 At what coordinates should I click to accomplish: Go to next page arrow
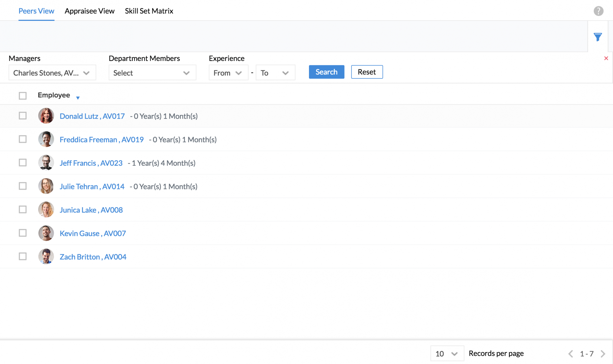pos(603,354)
